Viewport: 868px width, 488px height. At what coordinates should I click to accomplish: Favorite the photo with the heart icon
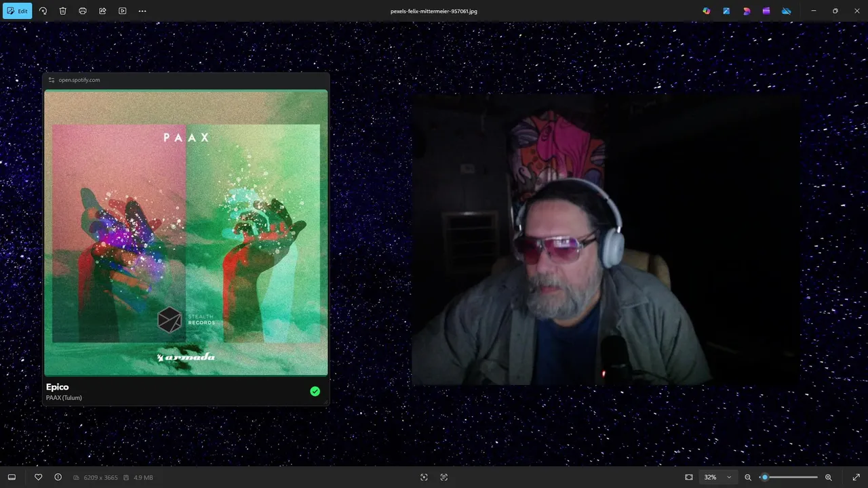tap(38, 477)
